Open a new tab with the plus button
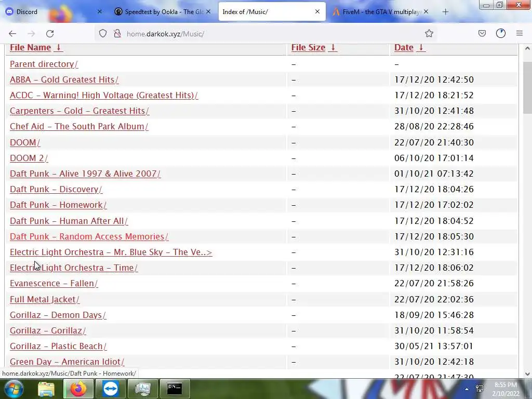Image resolution: width=532 pixels, height=399 pixels. (445, 12)
